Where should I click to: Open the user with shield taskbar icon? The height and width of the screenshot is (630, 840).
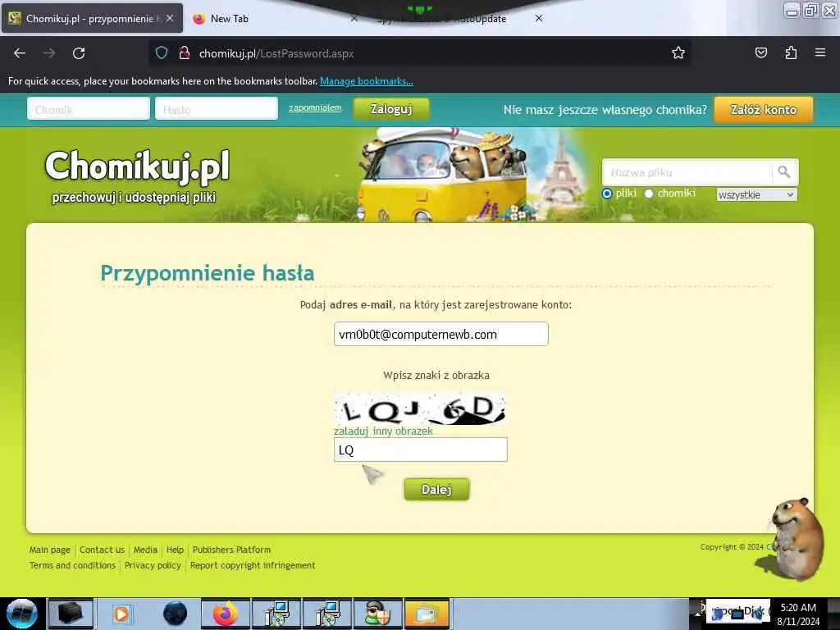click(x=377, y=614)
